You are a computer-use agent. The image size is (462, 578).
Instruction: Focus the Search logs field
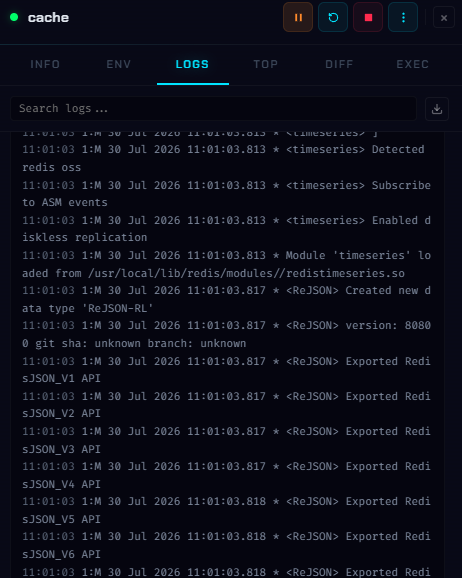click(x=213, y=108)
